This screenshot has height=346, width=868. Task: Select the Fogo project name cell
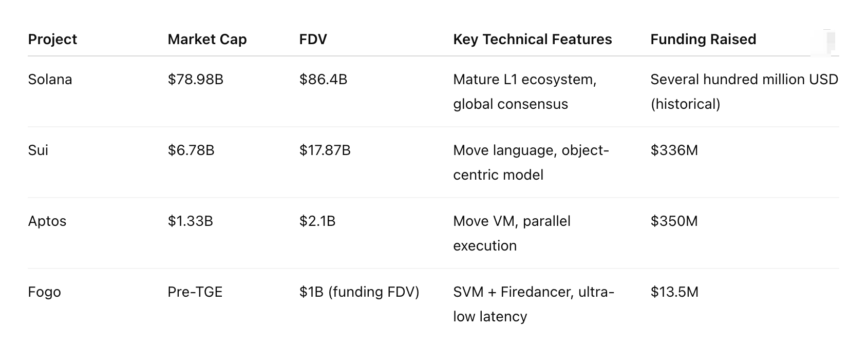tap(44, 292)
